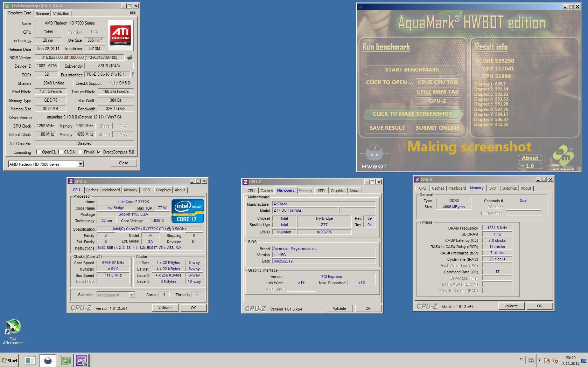Image resolution: width=588 pixels, height=368 pixels.
Task: Click START BENCHMARK in AquaMark
Action: point(412,70)
